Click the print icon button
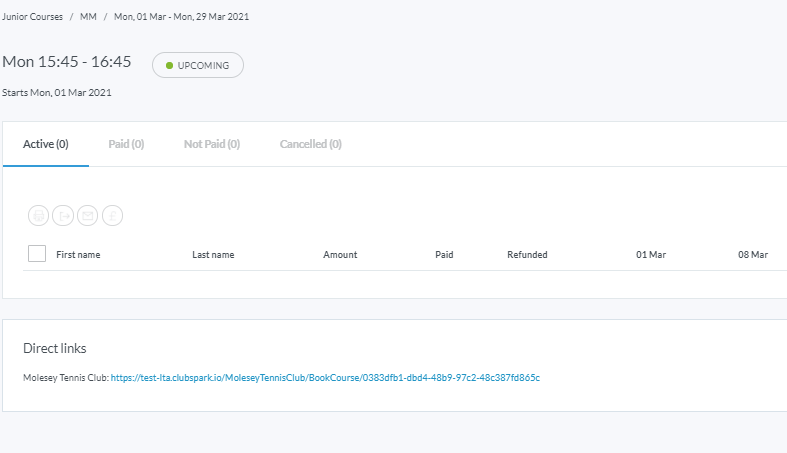 (x=38, y=215)
